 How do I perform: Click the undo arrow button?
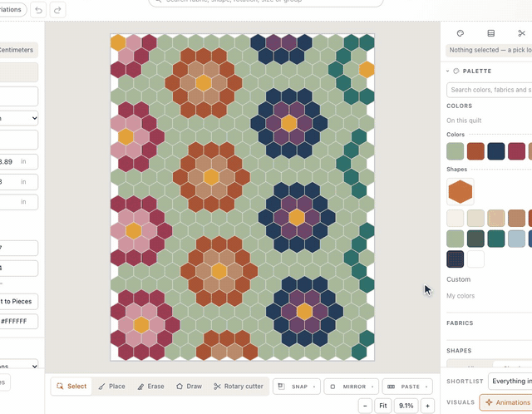click(x=38, y=10)
